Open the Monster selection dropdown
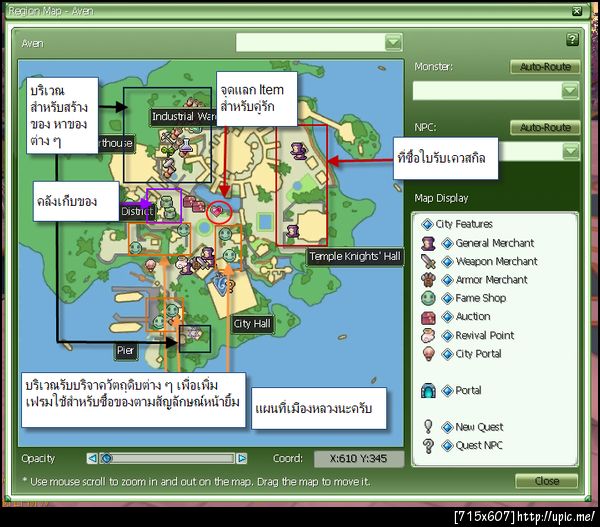 click(570, 91)
